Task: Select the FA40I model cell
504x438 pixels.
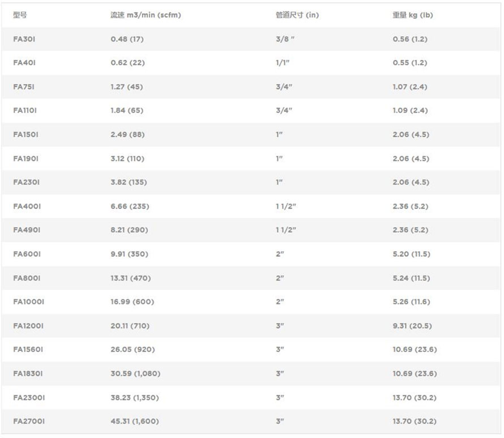Action: pyautogui.click(x=24, y=63)
